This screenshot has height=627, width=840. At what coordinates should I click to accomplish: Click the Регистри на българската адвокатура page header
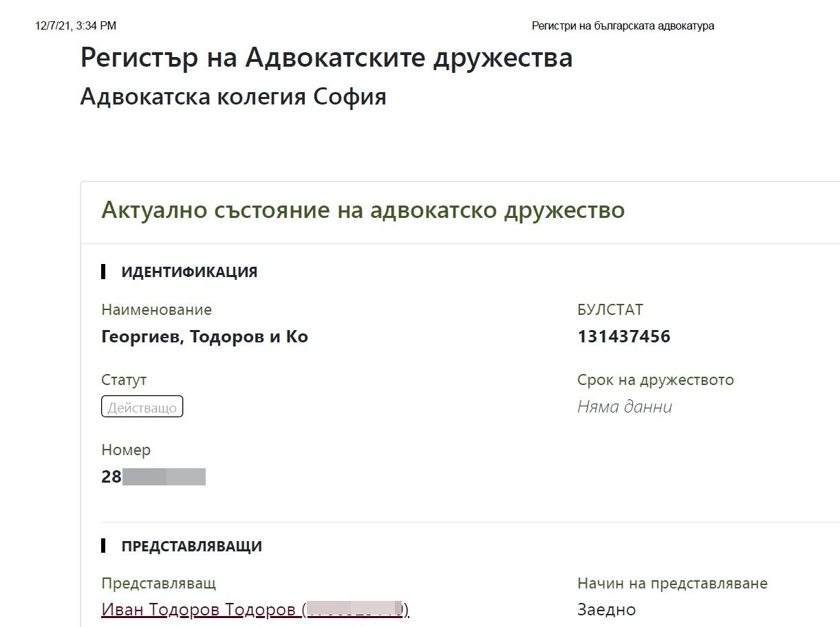(x=623, y=26)
